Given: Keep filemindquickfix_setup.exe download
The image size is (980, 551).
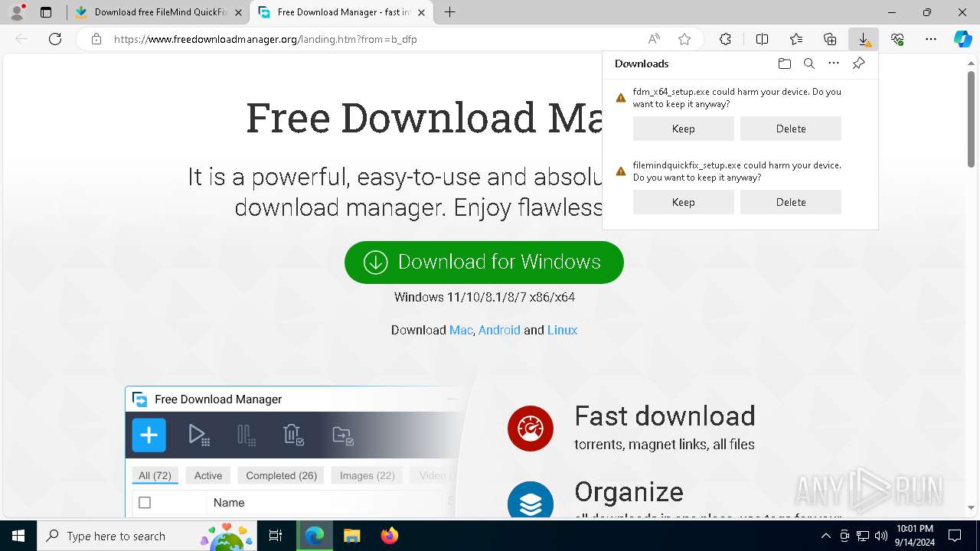Looking at the screenshot, I should 684,202.
